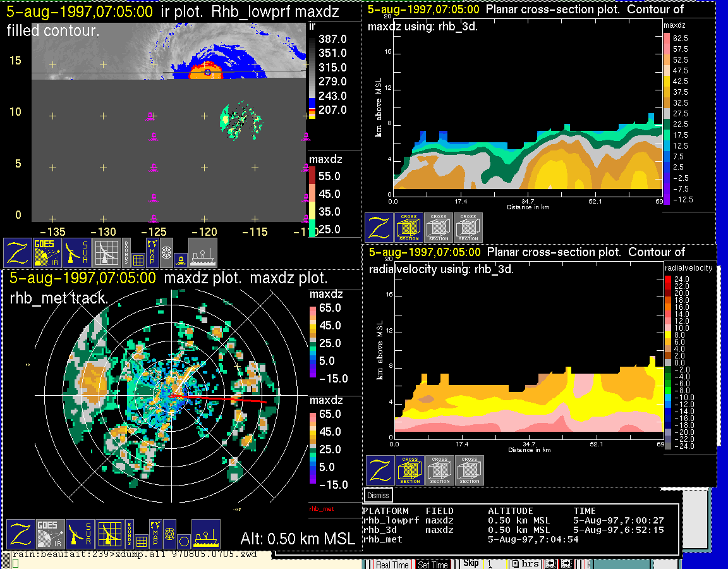Viewport: 728px width, 569px height.
Task: Open the hrs time units dropdown
Action: 526,564
